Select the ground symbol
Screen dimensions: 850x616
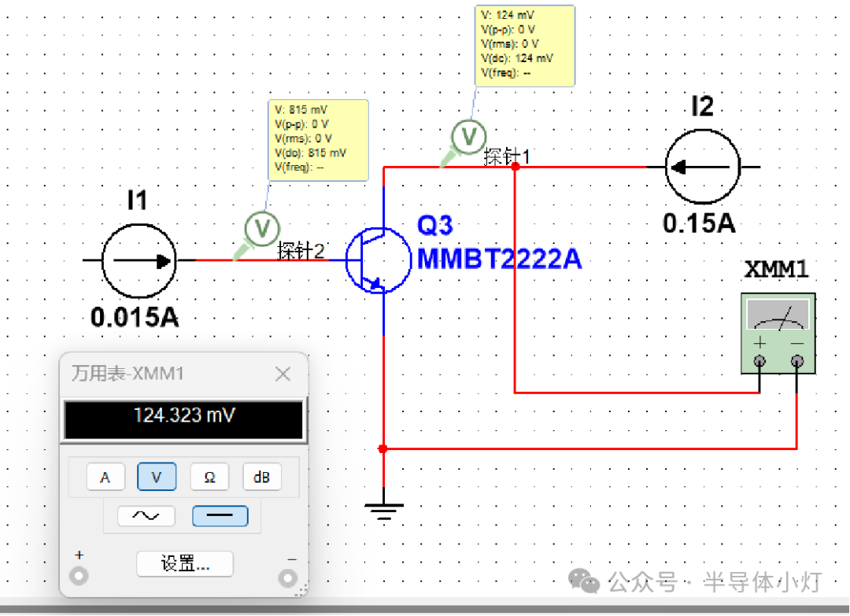[384, 511]
